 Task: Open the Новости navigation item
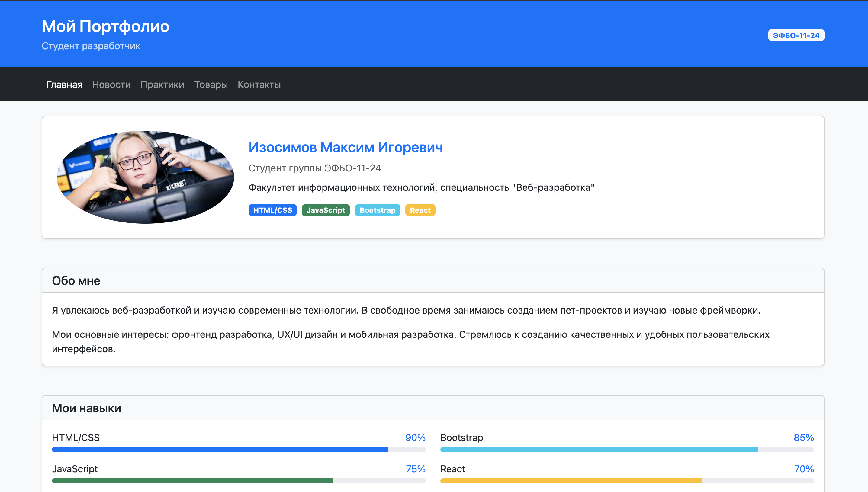111,85
